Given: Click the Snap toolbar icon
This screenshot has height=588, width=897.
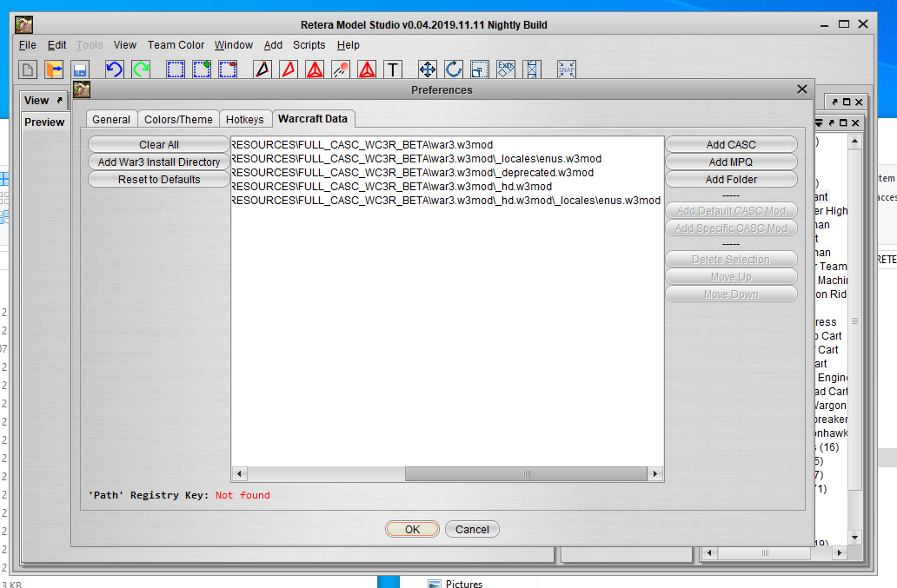Looking at the screenshot, I should tap(567, 69).
